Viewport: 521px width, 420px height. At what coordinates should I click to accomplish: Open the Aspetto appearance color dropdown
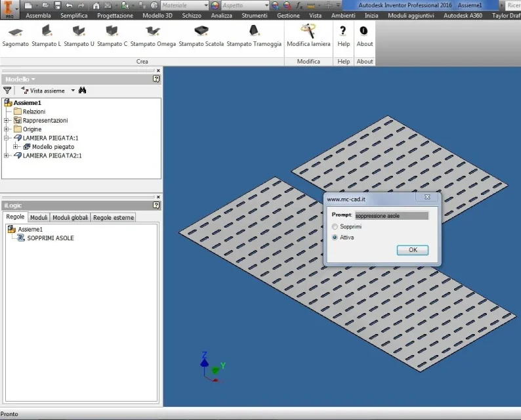(x=245, y=5)
